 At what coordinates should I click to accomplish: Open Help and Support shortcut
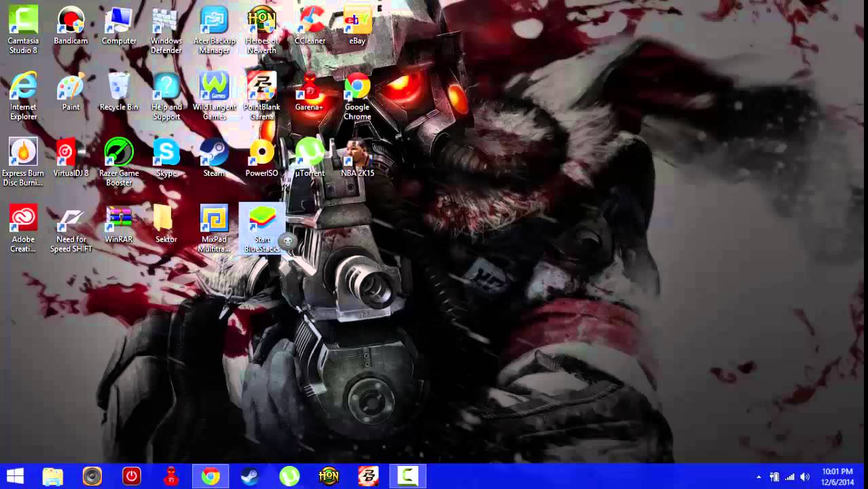click(x=166, y=96)
